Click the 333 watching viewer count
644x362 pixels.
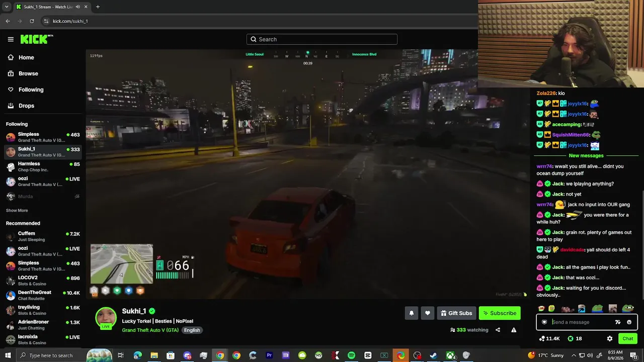[469, 330]
